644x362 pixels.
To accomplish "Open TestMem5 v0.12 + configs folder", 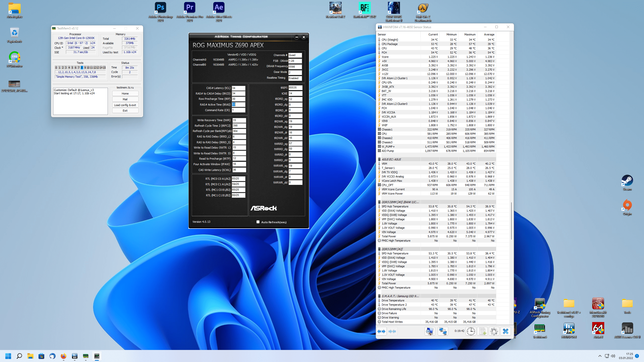I will [569, 307].
